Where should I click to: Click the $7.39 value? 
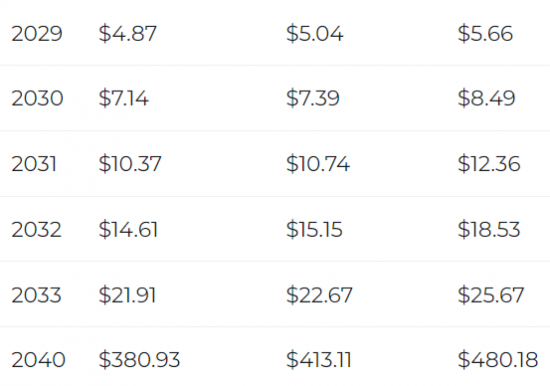[313, 98]
